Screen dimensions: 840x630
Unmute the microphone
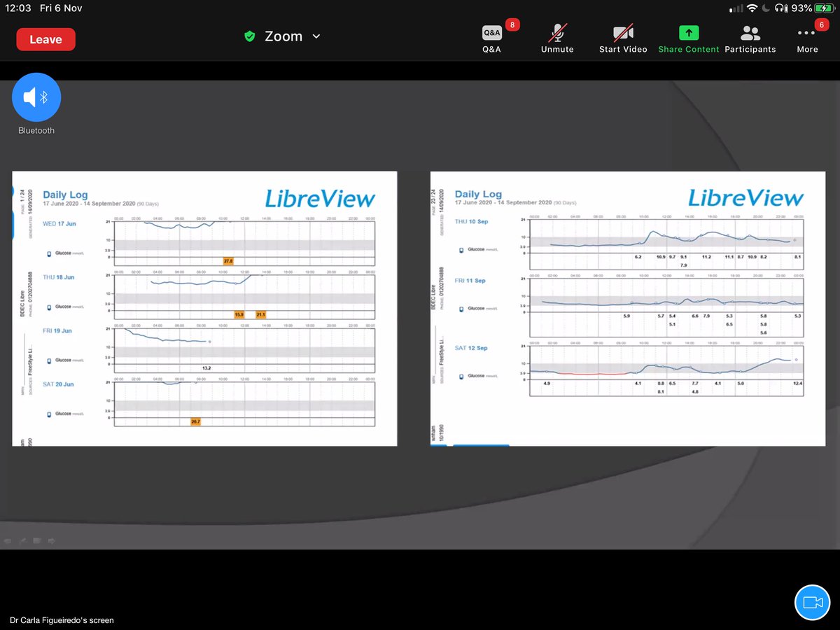pos(557,39)
